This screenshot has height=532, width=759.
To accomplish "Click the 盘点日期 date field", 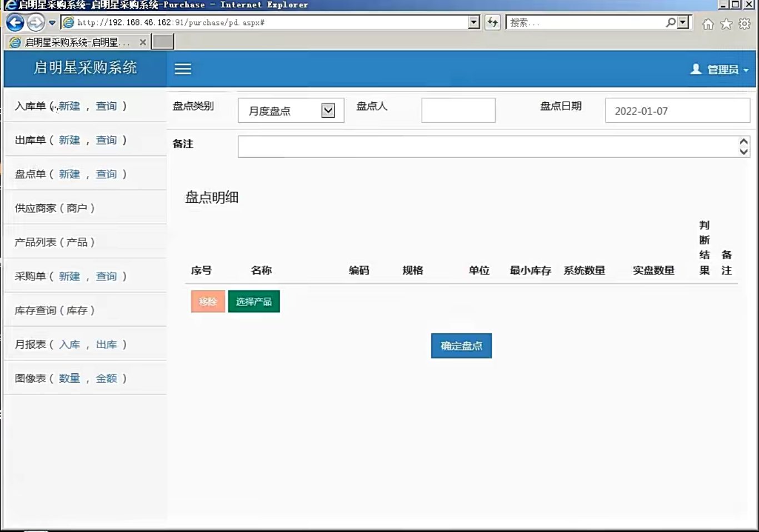I will [x=677, y=111].
